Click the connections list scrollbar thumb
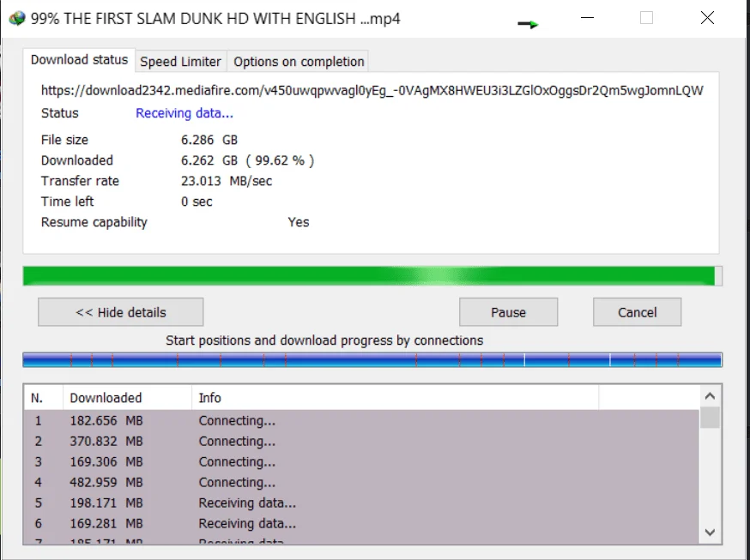The image size is (750, 560). 710,418
